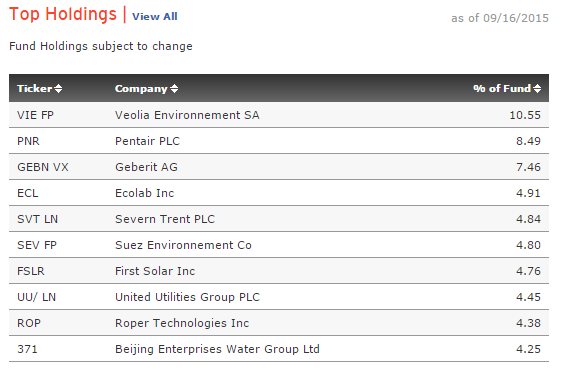Click the % of Fund sort arrows icon
The width and height of the screenshot is (562, 374).
coord(537,89)
